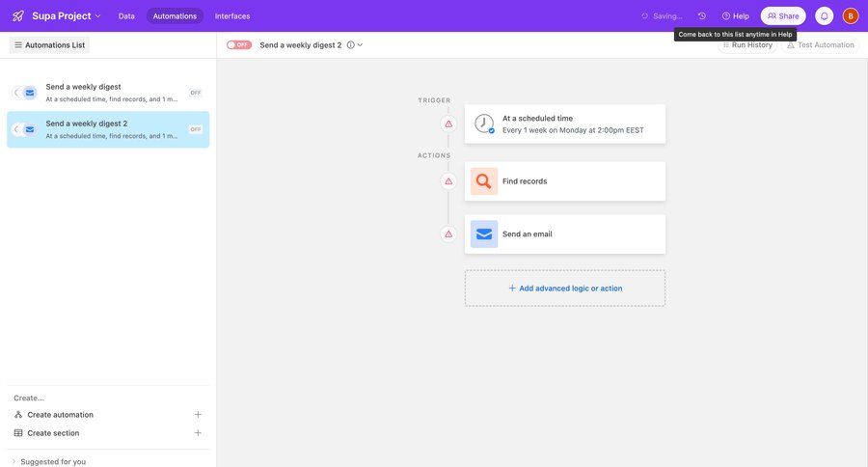Open base history clock icon

coord(701,16)
